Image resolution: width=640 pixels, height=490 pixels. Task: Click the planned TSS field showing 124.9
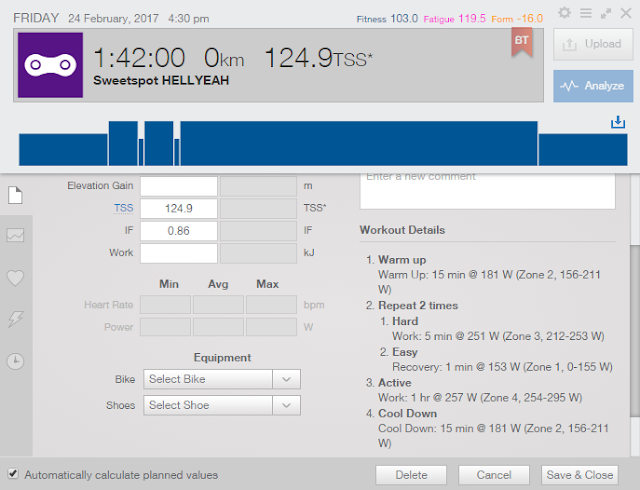pos(179,208)
